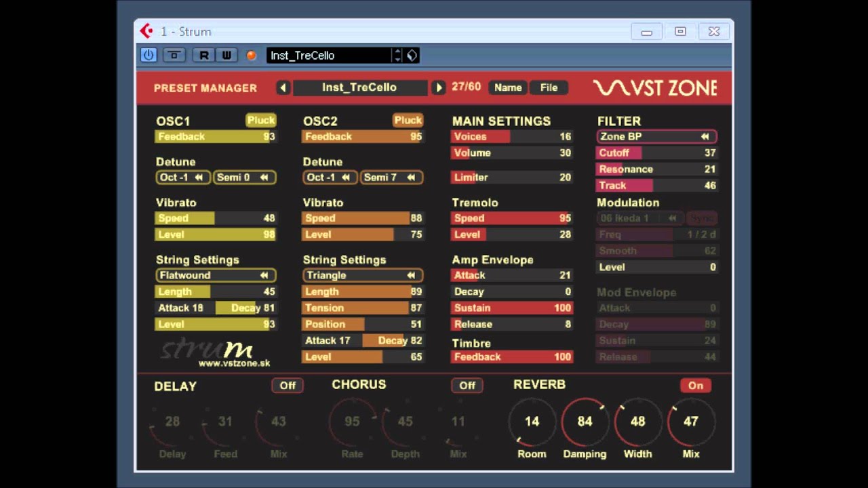Open OSC1 Oct -1 detune selector
Viewport: 868px width, 488px height.
point(183,178)
